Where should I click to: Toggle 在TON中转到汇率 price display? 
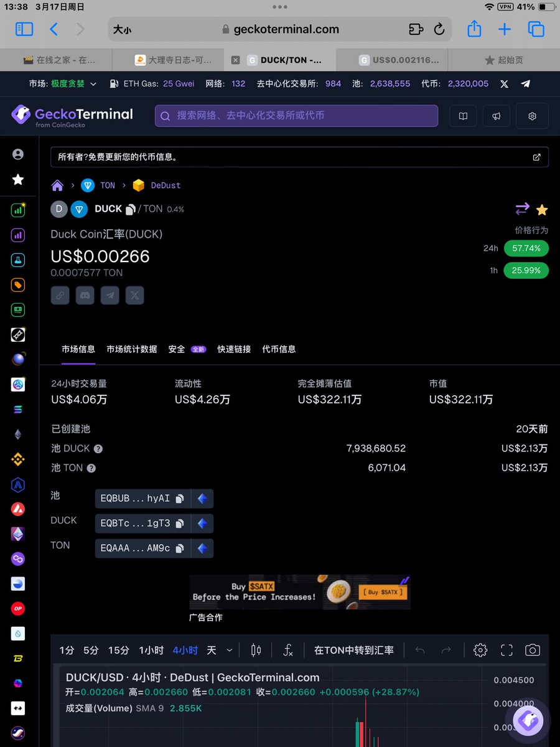click(x=354, y=651)
